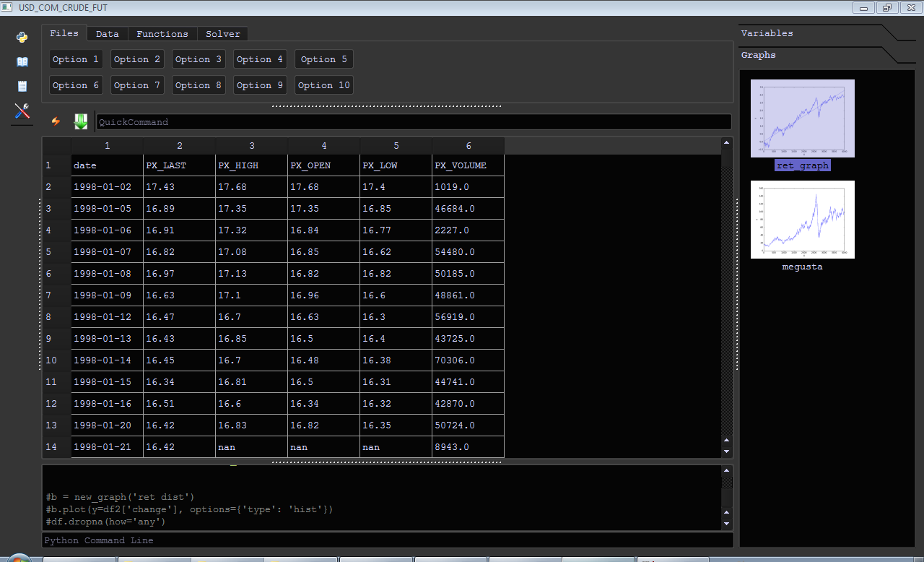The width and height of the screenshot is (924, 562).
Task: Expand the Variables panel
Action: coord(767,33)
